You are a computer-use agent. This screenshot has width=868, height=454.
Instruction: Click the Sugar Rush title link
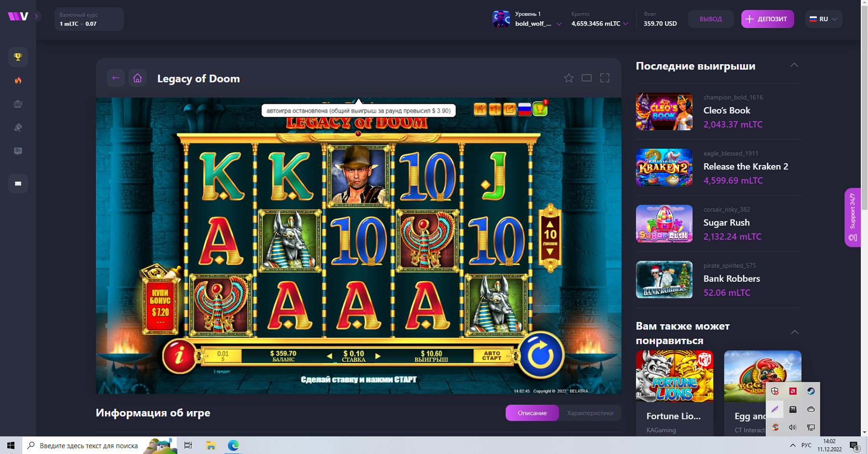727,222
